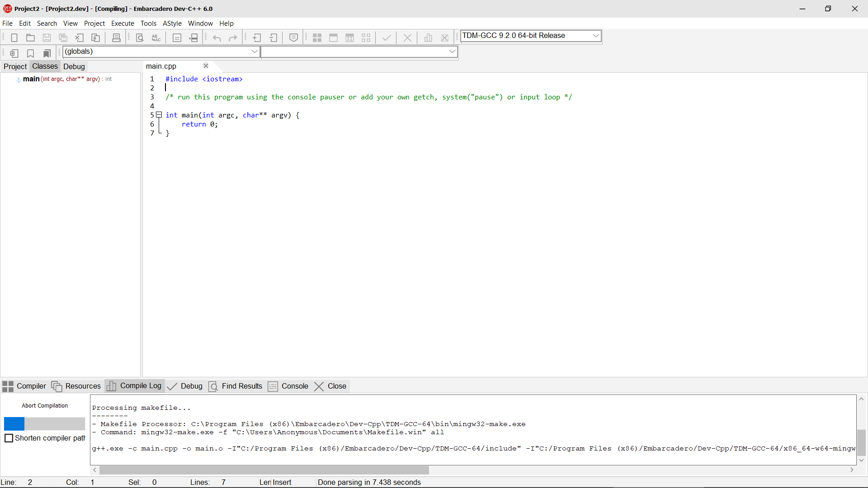Image resolution: width=868 pixels, height=488 pixels.
Task: Close the main.cpp editor tab
Action: click(206, 66)
